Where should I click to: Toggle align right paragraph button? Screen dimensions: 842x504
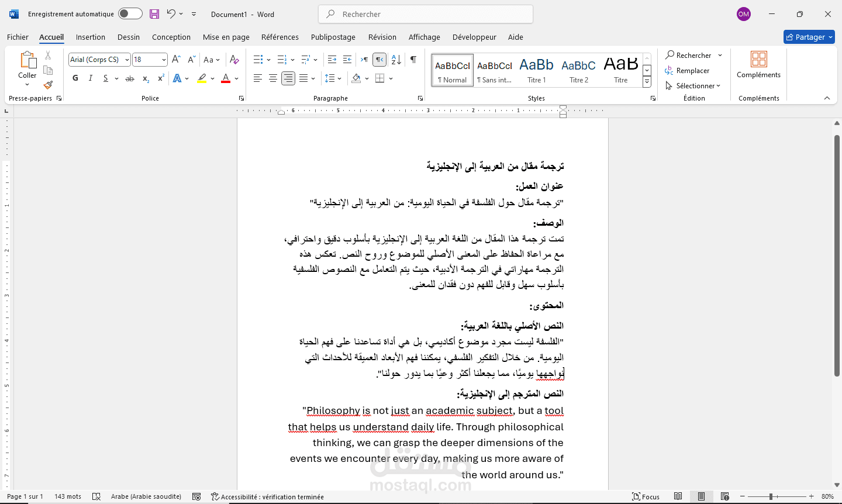(x=288, y=78)
